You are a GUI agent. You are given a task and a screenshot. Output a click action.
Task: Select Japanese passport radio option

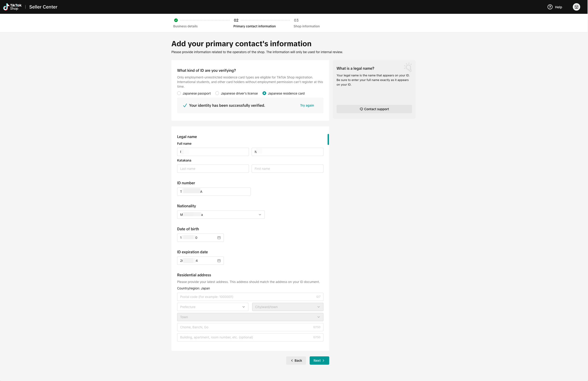click(x=179, y=93)
